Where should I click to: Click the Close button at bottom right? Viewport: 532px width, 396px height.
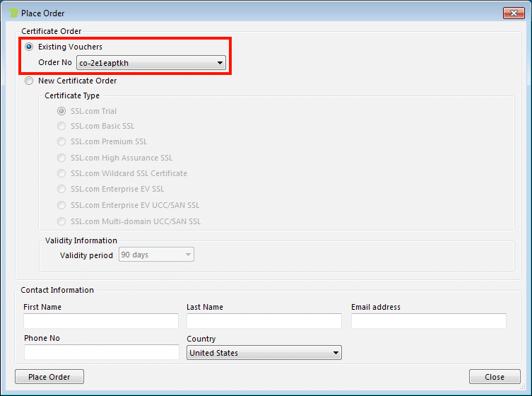tap(495, 377)
